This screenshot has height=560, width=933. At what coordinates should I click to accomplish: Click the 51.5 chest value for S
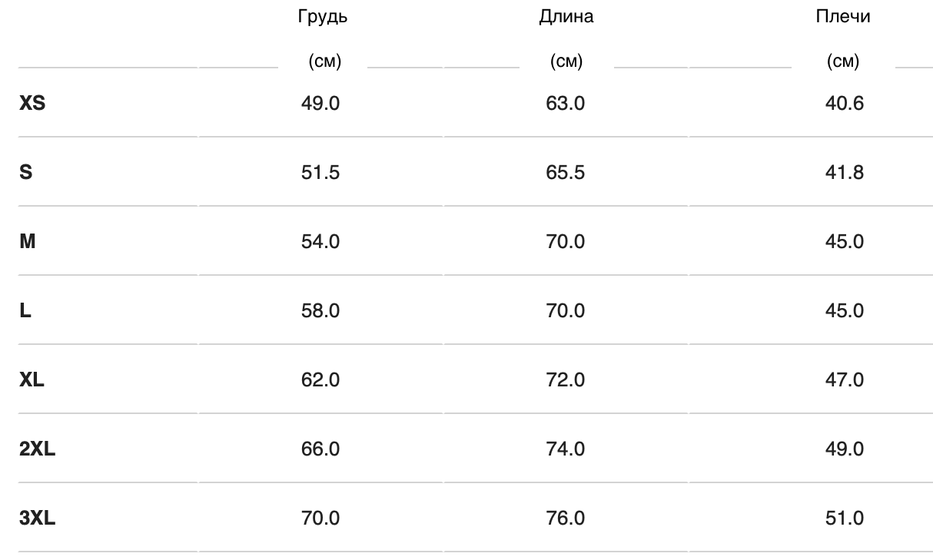pyautogui.click(x=320, y=173)
